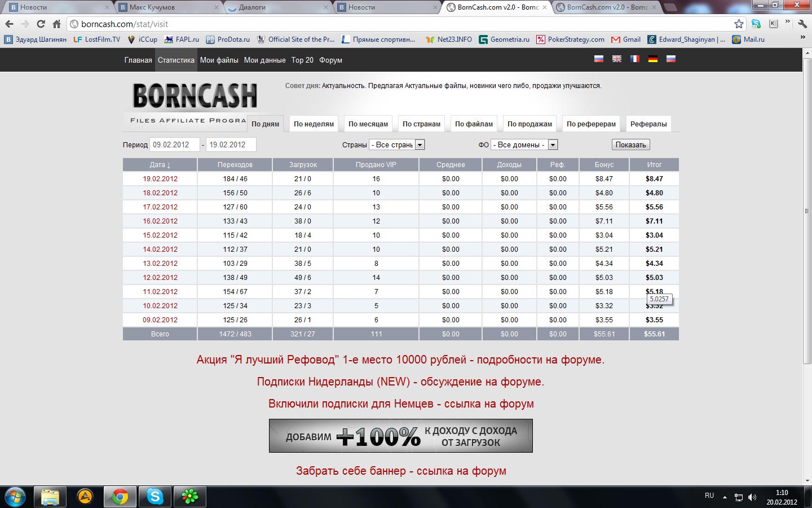Click the 'Показать' button
The image size is (812, 508).
631,145
